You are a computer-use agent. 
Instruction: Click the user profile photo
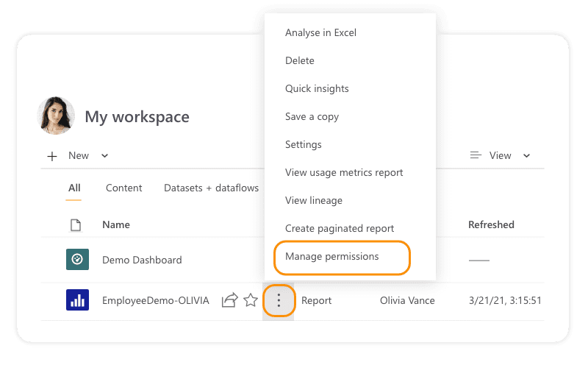coord(56,116)
